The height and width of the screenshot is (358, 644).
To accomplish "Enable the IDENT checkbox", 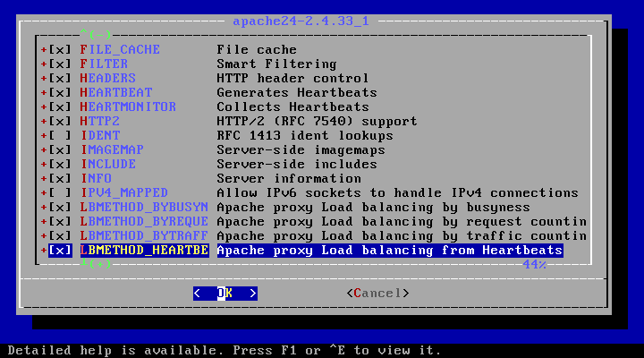I will point(60,136).
